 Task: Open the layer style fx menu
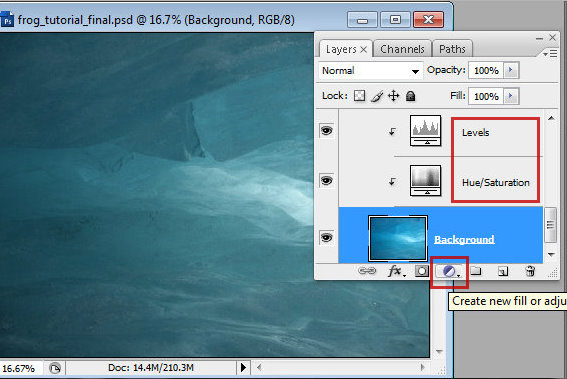coord(397,271)
